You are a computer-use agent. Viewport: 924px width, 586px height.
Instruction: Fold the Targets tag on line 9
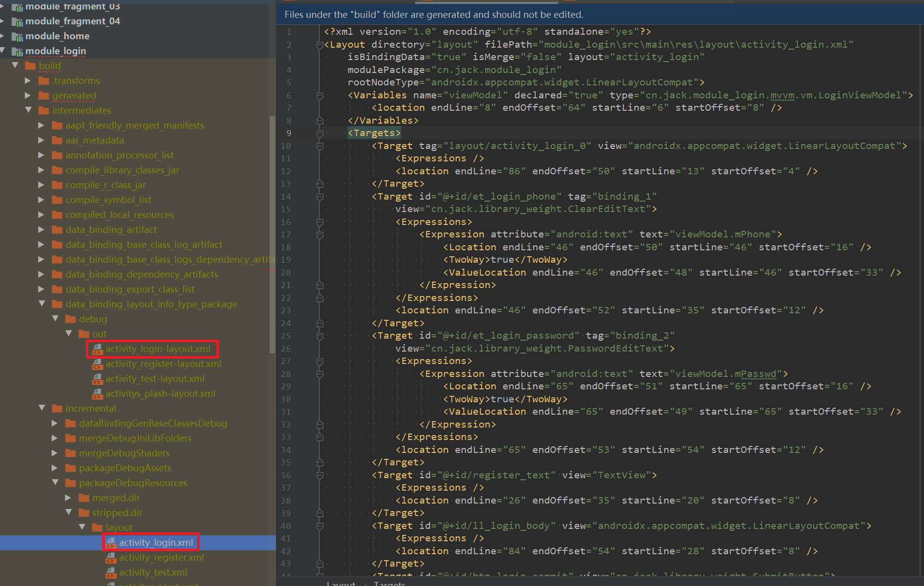320,134
